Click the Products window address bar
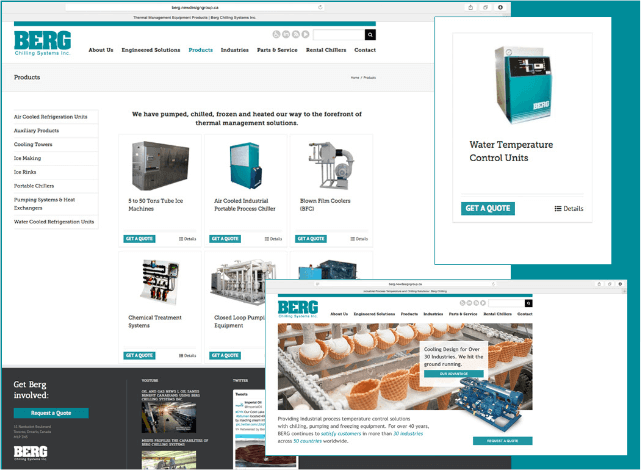641x470 pixels. (195, 7)
